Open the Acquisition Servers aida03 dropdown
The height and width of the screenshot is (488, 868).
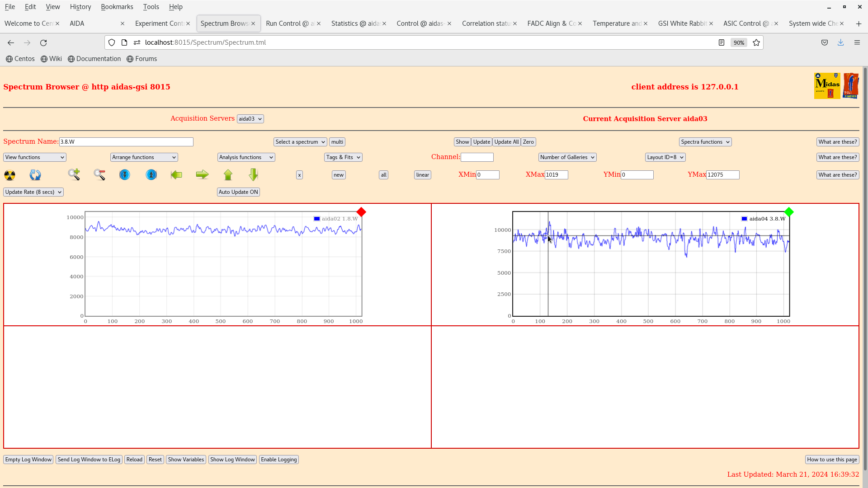250,119
